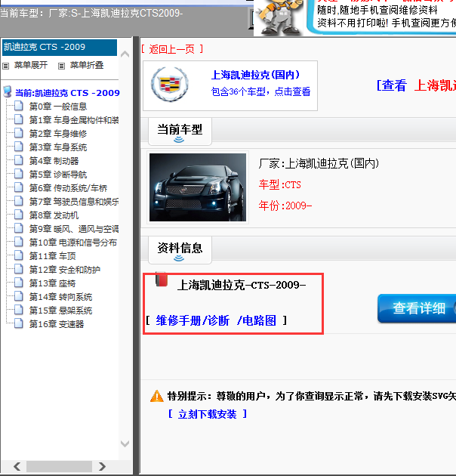456x476 pixels.
Task: Click the 菜单展开 expand-menu icon
Action: (6, 66)
